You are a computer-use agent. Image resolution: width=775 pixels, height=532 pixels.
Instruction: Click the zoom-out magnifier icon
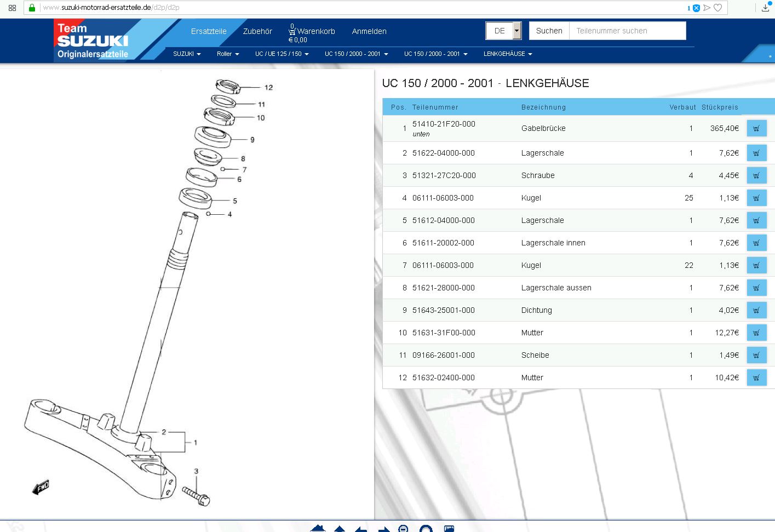coord(403,529)
